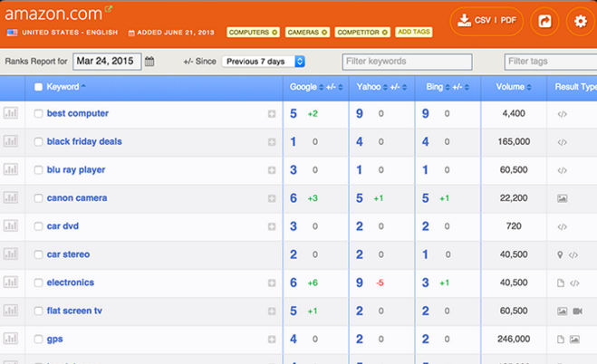Check the best computer checkbox
Screen dimensions: 597x364
coord(38,113)
